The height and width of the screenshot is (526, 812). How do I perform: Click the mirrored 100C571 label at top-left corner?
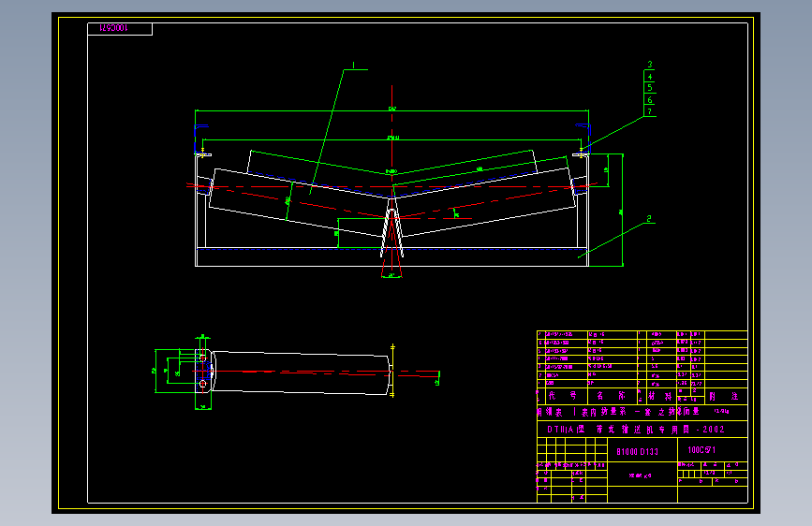[113, 28]
